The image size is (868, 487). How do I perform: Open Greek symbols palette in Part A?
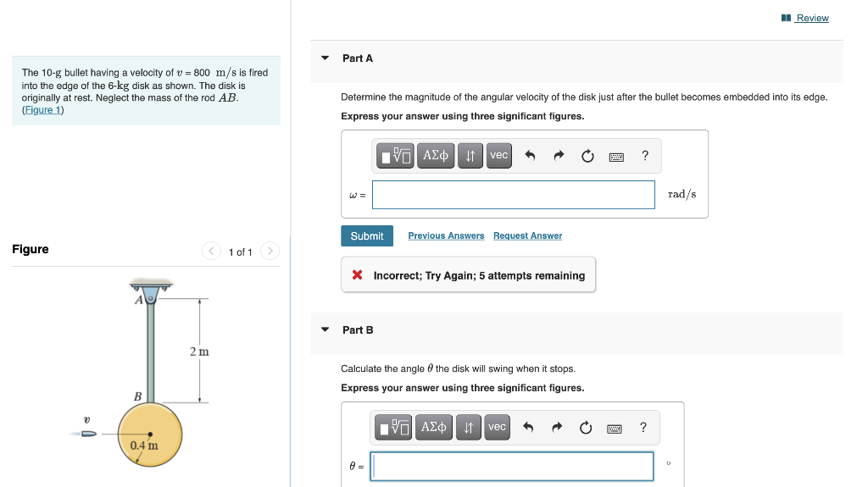(x=436, y=156)
